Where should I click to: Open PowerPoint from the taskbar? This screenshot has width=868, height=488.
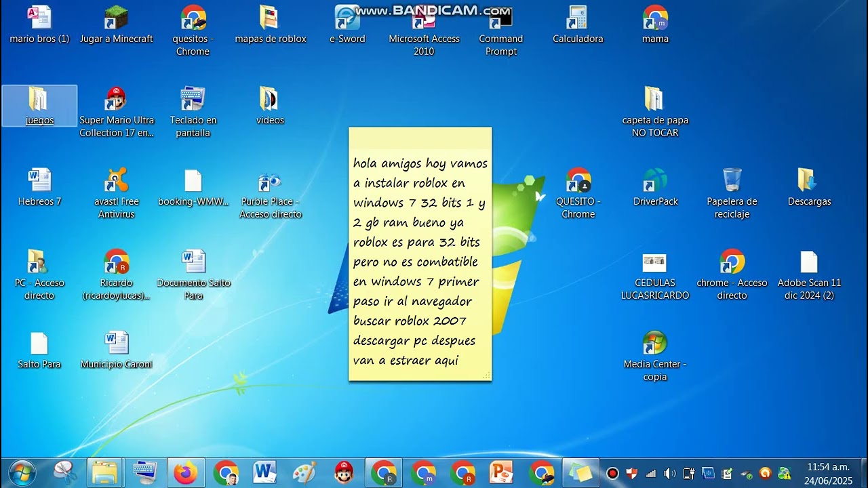(x=502, y=472)
